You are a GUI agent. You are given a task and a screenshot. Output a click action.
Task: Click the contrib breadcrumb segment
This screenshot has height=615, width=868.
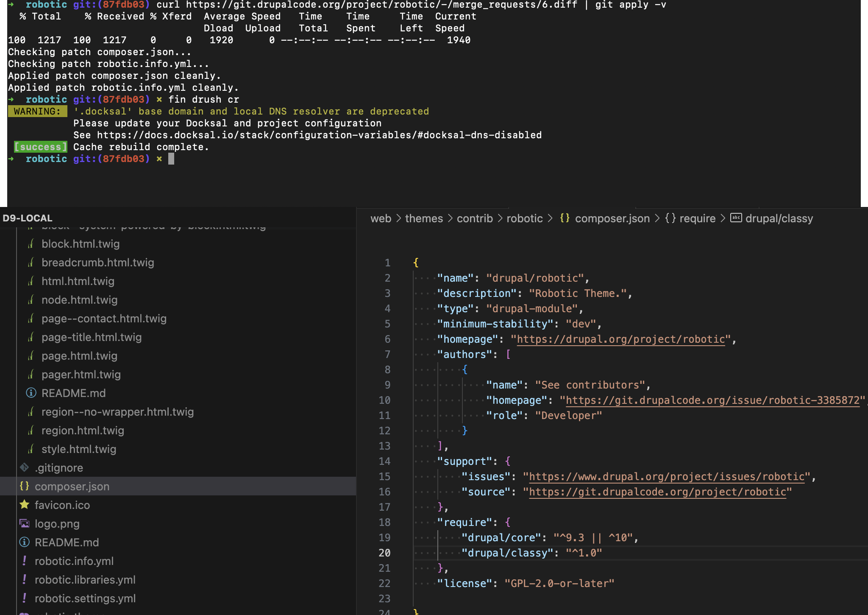pos(475,218)
